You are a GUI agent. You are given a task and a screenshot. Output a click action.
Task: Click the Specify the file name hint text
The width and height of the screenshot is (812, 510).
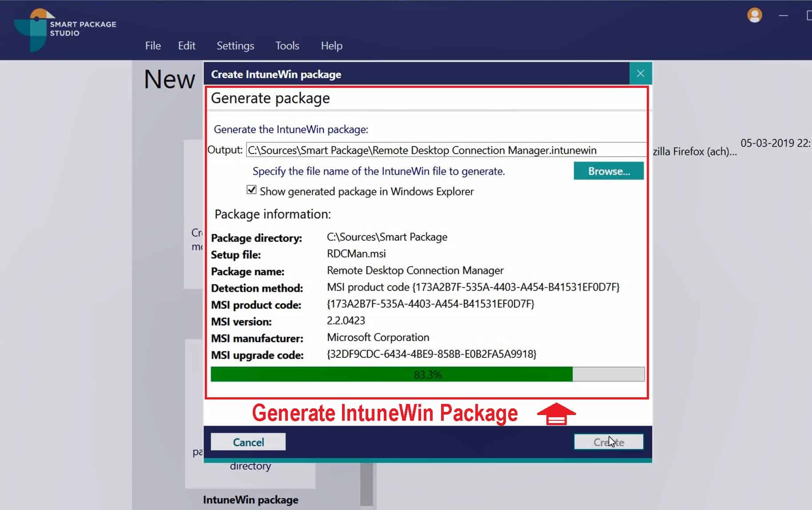tap(379, 171)
